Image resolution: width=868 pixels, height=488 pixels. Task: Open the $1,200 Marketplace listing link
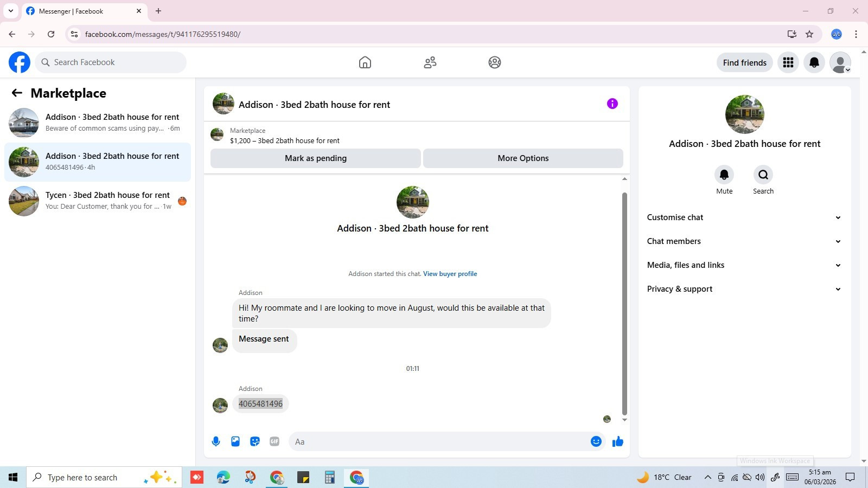[285, 140]
